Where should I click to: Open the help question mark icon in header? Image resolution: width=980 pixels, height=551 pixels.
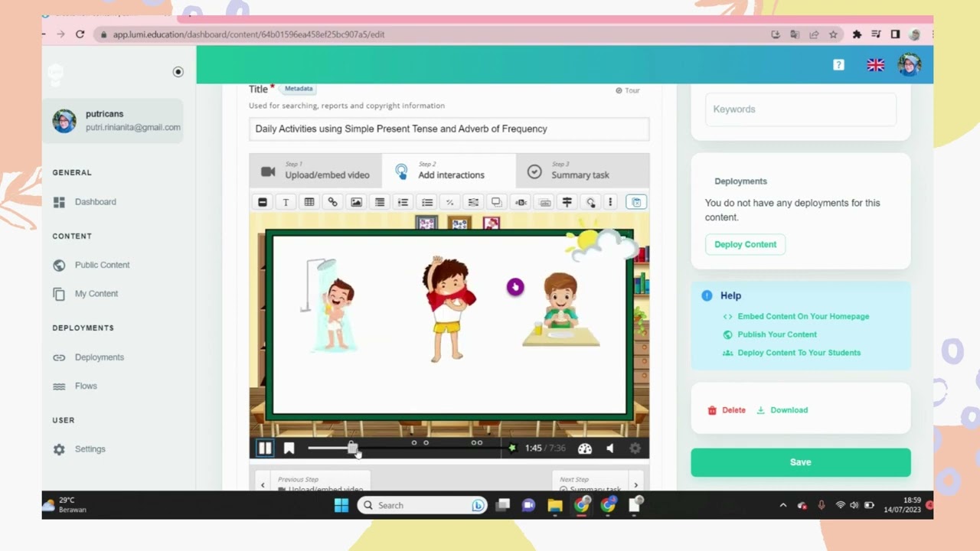(838, 65)
